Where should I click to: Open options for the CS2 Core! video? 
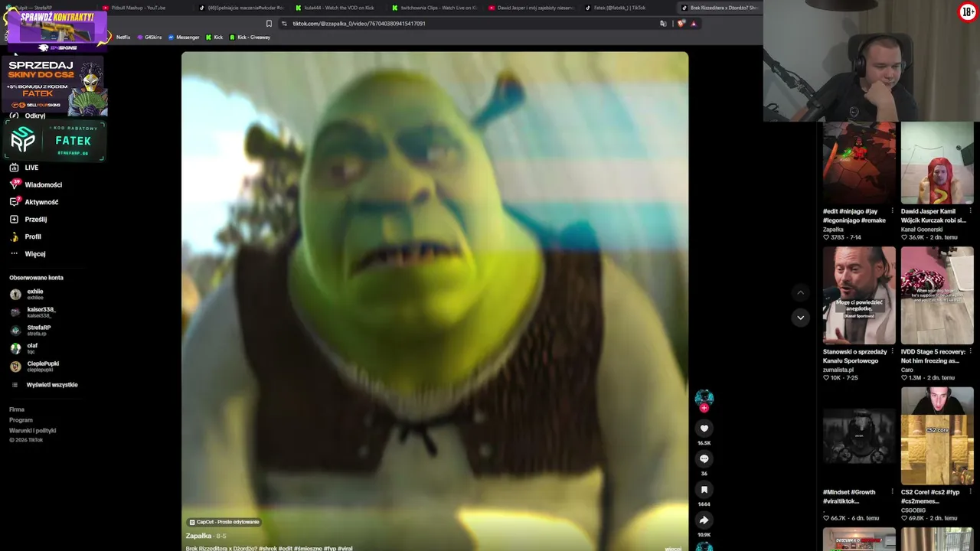pos(971,492)
